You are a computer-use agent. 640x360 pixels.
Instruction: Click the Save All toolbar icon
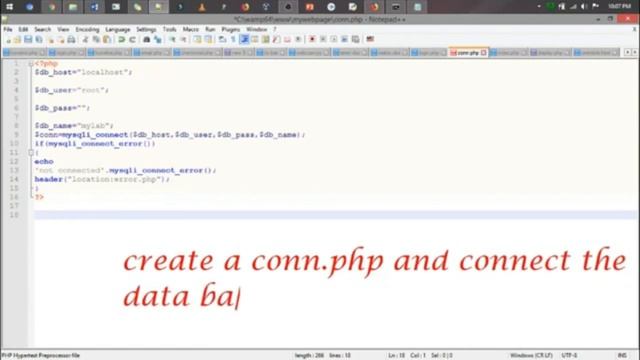coord(39,40)
